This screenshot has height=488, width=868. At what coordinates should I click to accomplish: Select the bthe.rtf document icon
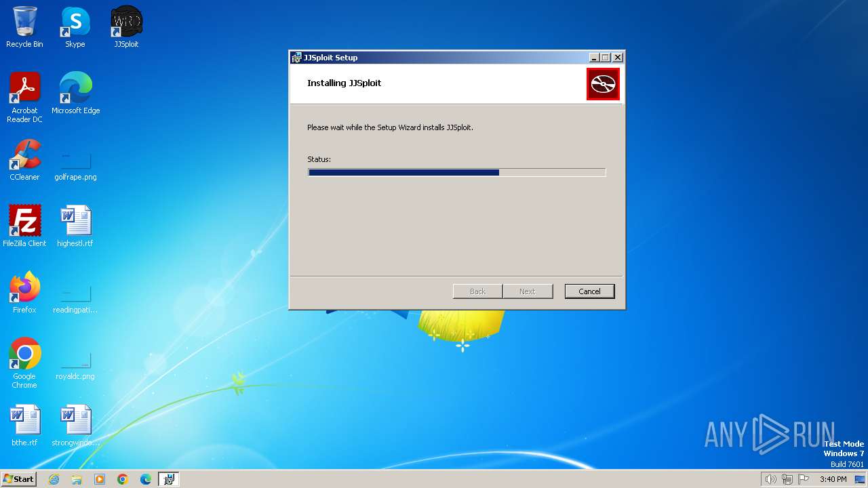point(24,426)
